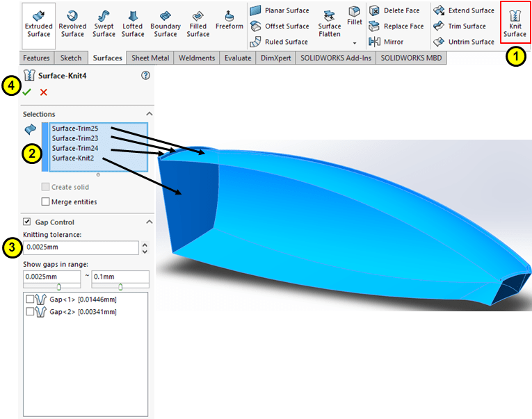Image resolution: width=532 pixels, height=419 pixels.
Task: Tick the Gap<1> checkbox
Action: pyautogui.click(x=30, y=299)
